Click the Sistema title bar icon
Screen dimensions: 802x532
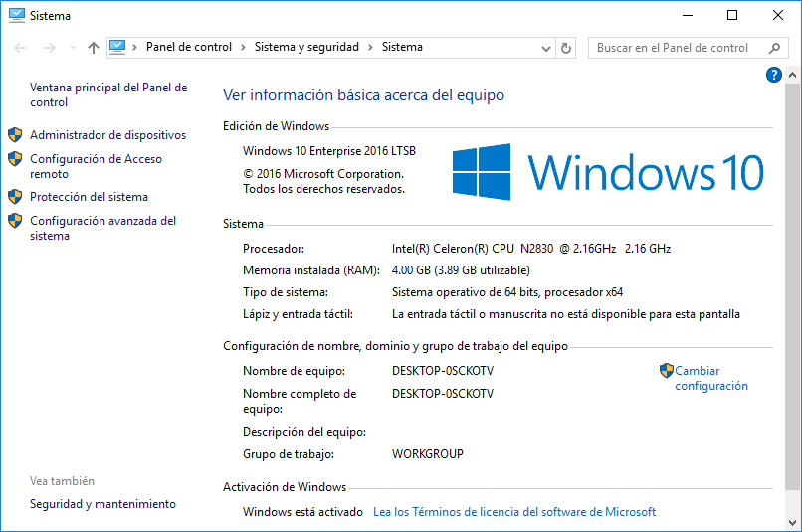pyautogui.click(x=16, y=15)
